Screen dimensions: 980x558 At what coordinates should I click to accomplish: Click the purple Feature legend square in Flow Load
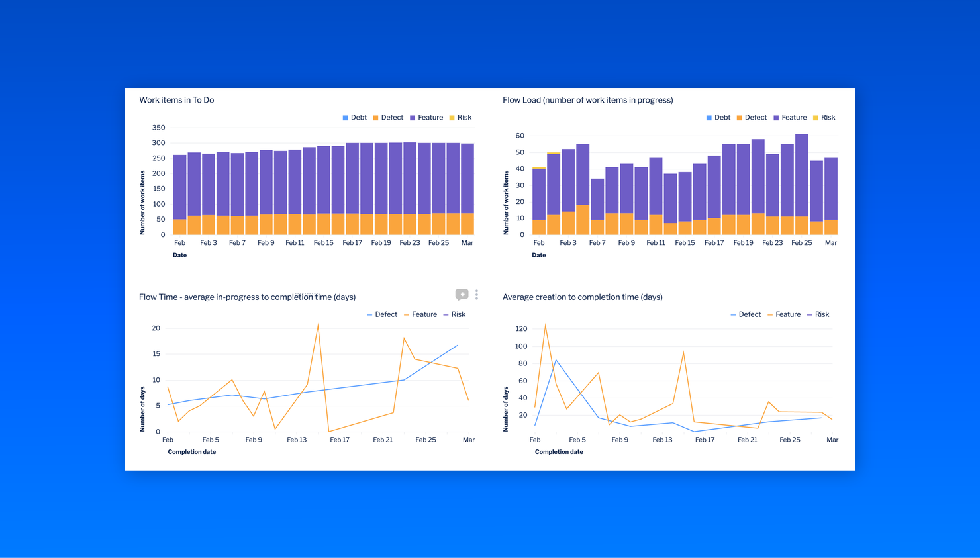tap(776, 117)
